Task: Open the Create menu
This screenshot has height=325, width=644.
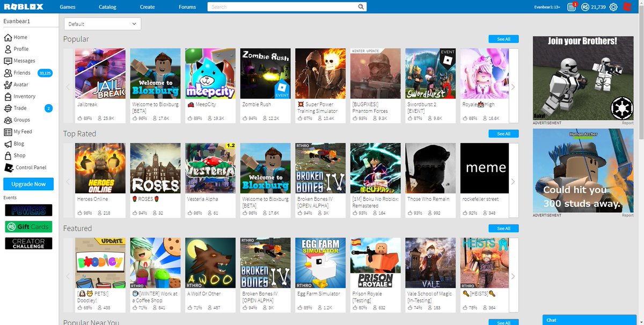Action: tap(148, 7)
